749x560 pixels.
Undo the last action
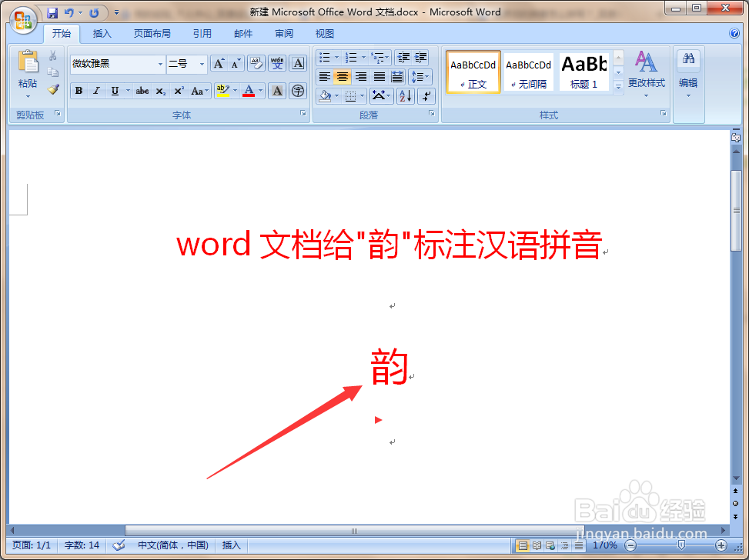point(69,13)
